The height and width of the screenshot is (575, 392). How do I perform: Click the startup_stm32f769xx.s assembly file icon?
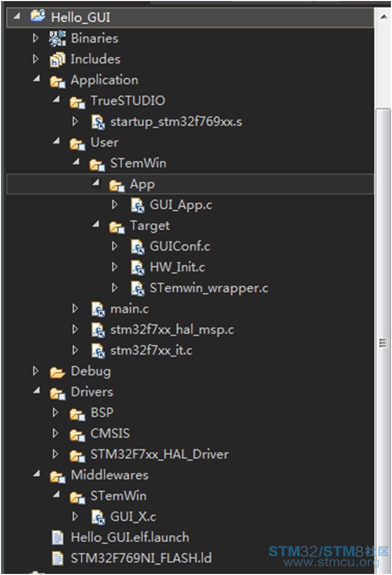click(98, 122)
